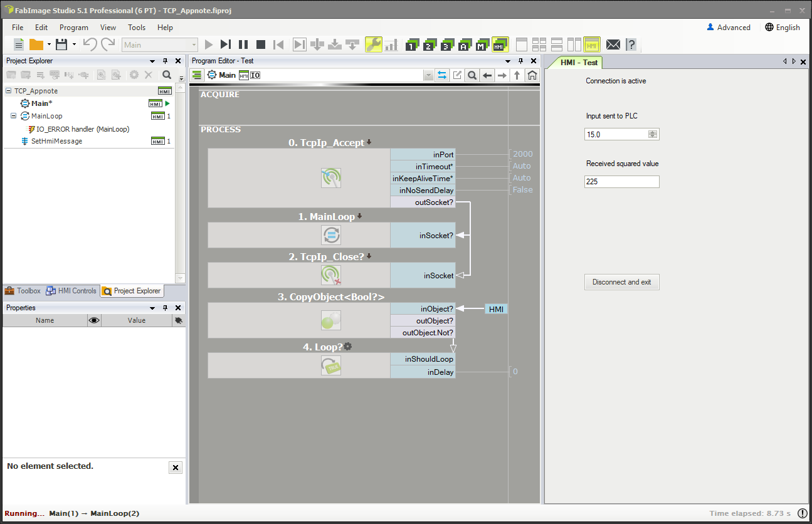Open the Tools menu

pyautogui.click(x=137, y=28)
